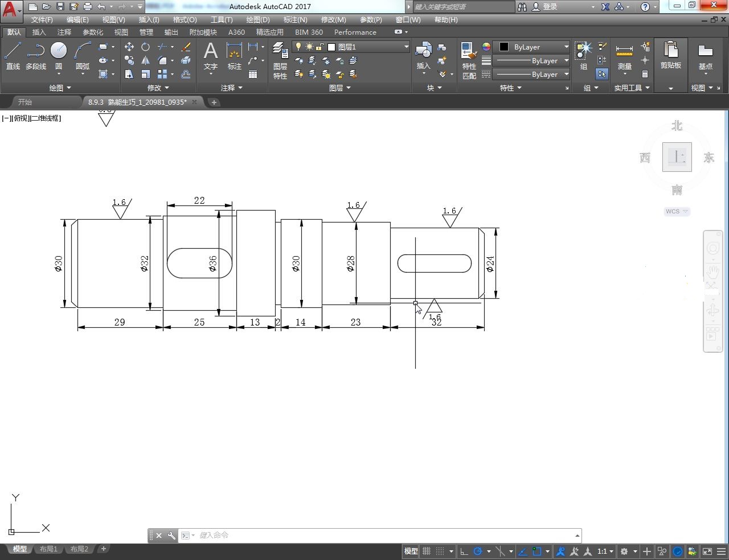Open the annotation scale 1:1 dropdown
Image resolution: width=729 pixels, height=560 pixels.
pyautogui.click(x=603, y=551)
